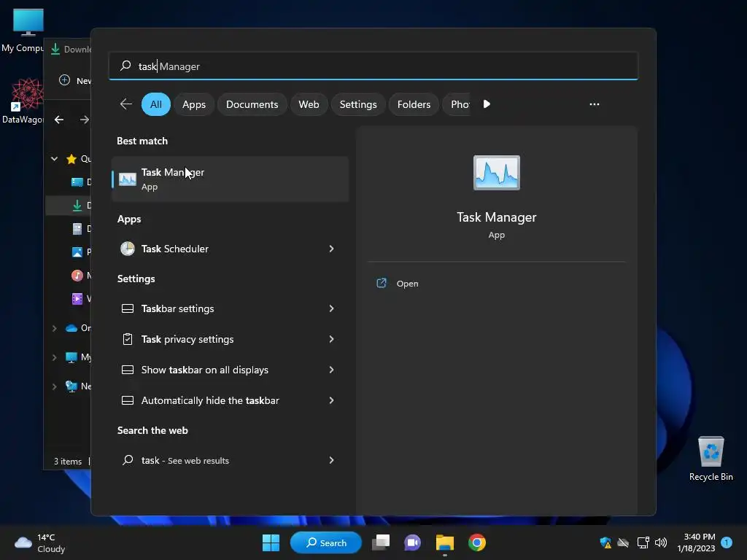Open the weather widget showing Cloudy
Viewport: 747px width, 560px height.
point(39,543)
